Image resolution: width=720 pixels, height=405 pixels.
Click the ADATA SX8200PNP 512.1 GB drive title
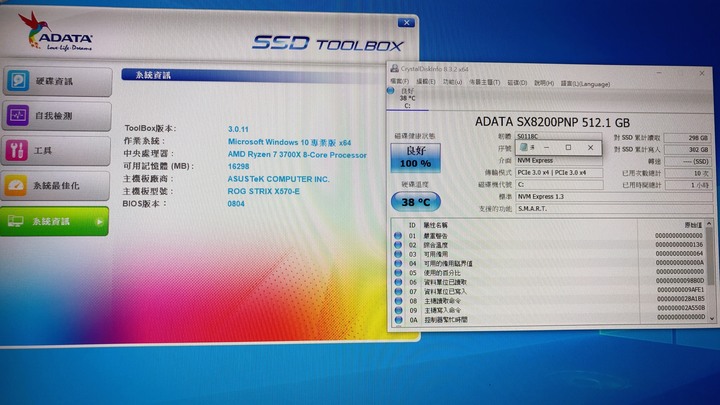coord(552,122)
